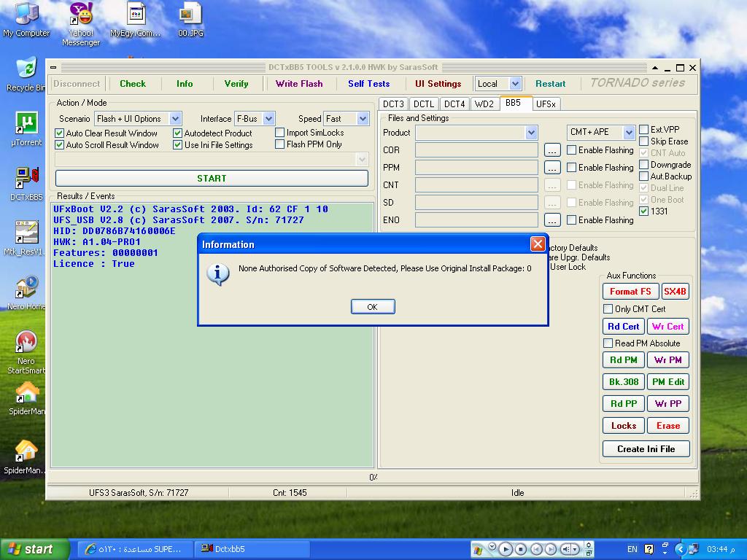Launch the µTorrent desktop shortcut

pos(26,128)
